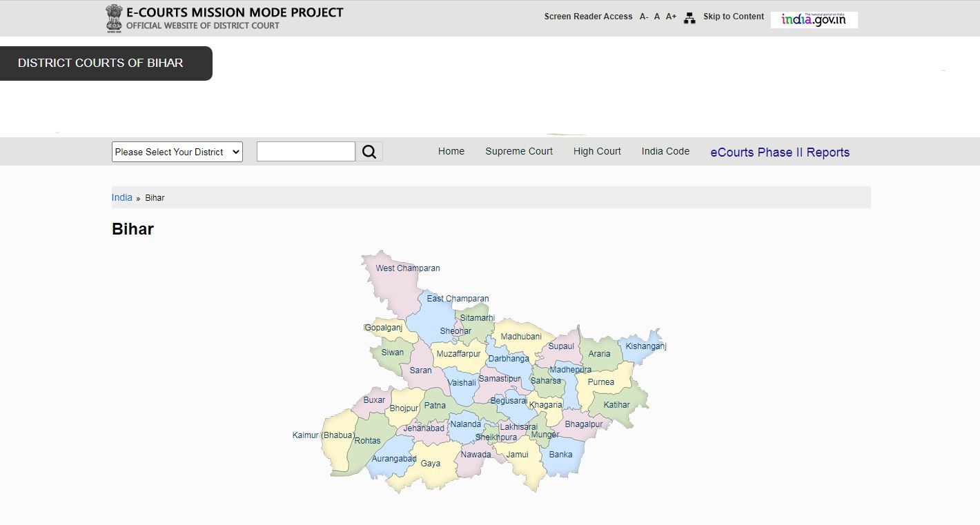Image resolution: width=980 pixels, height=525 pixels.
Task: Select Samastipur district on the map
Action: point(500,379)
